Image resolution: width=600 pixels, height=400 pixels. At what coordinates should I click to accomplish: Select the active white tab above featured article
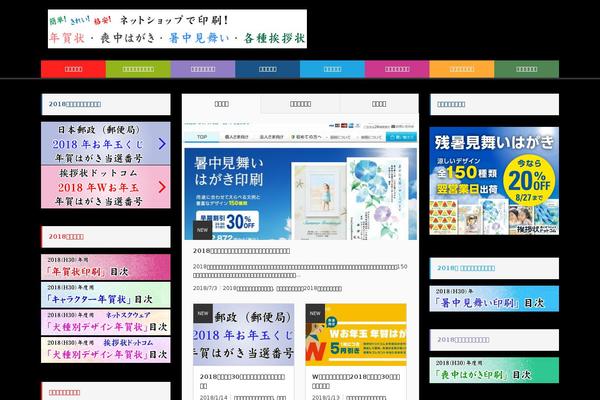[221, 104]
